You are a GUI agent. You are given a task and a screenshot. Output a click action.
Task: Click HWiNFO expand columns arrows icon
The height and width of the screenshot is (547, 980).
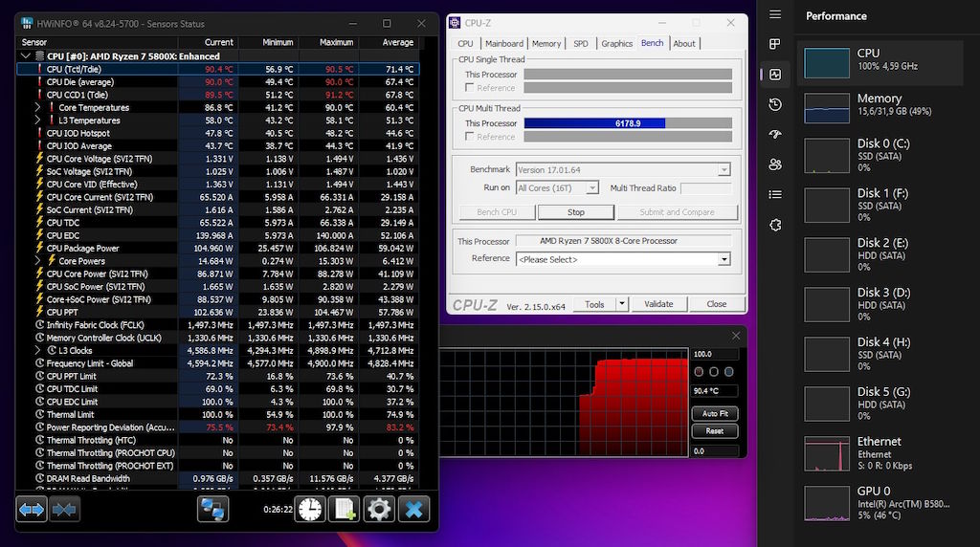tap(32, 510)
